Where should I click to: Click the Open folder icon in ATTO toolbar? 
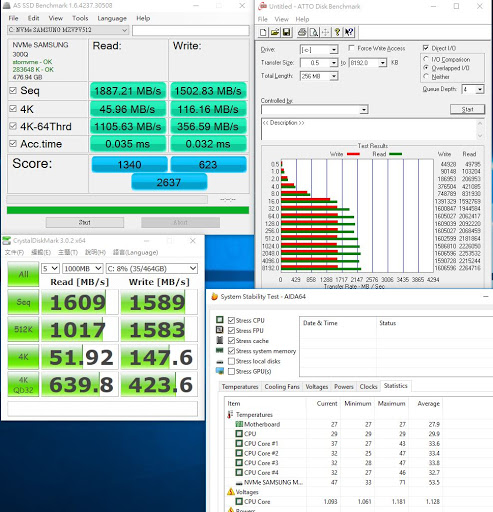pyautogui.click(x=275, y=32)
